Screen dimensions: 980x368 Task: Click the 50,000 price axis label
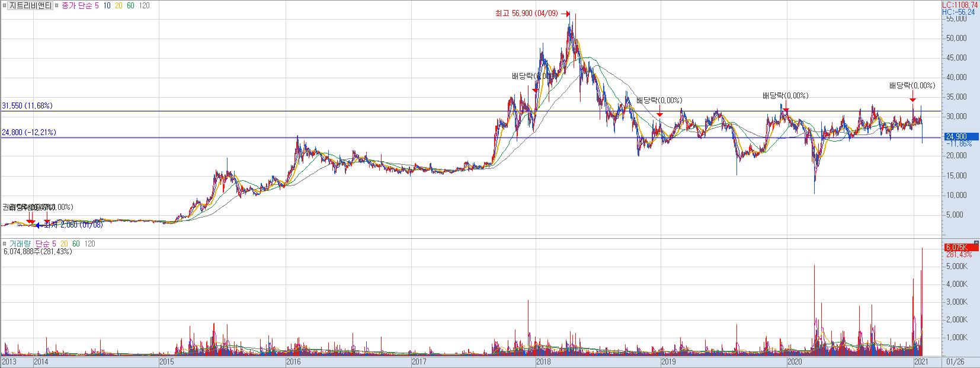pyautogui.click(x=957, y=39)
